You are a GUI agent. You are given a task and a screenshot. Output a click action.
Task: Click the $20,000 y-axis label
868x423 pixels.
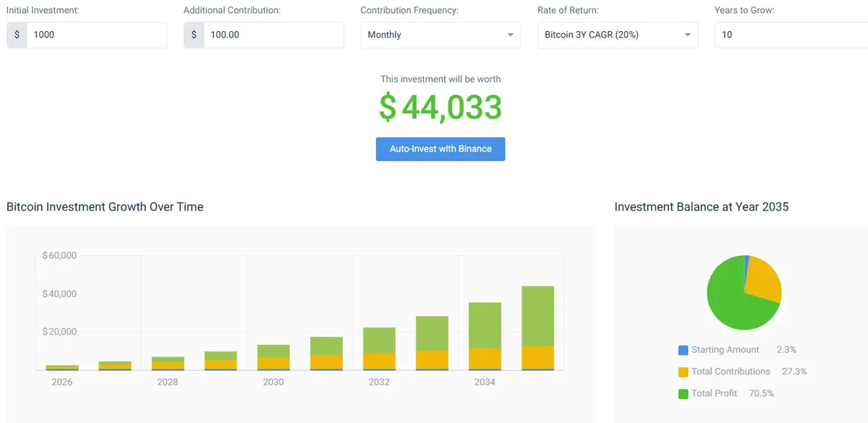pos(59,332)
